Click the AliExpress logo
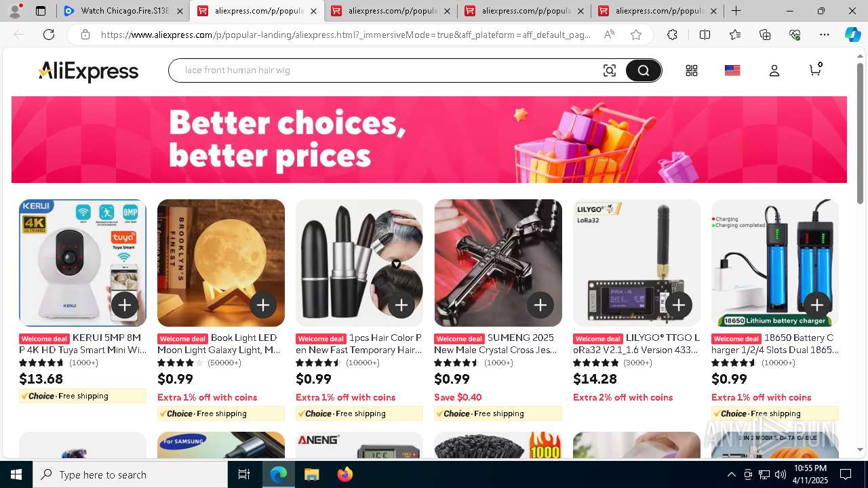Screen dimensions: 868x488 click(88, 71)
